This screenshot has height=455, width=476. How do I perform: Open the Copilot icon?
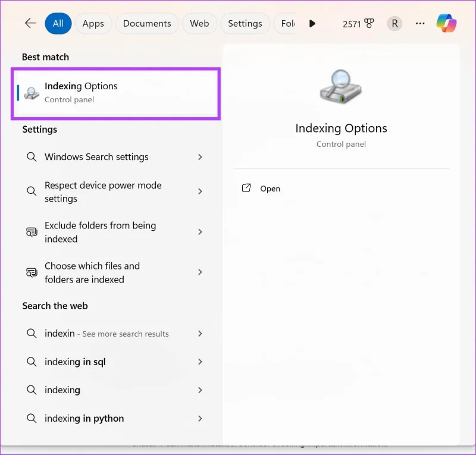[x=446, y=23]
